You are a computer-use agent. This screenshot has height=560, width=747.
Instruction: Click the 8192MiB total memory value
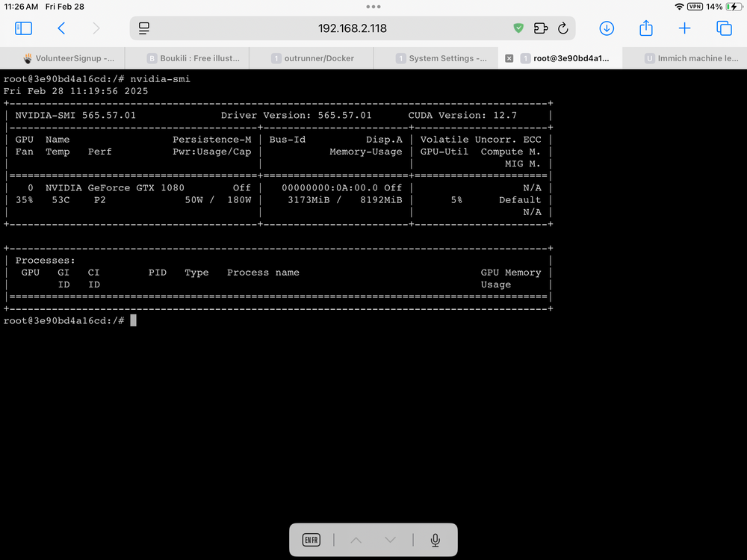[381, 200]
